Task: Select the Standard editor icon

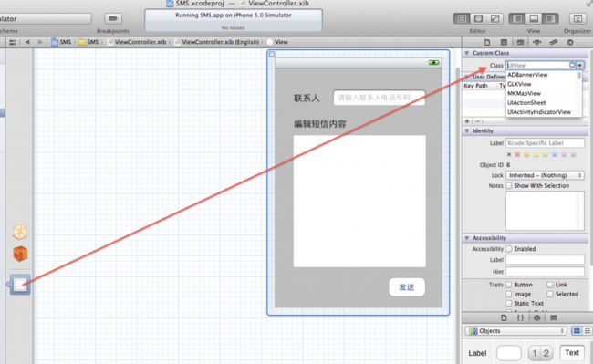Action: pos(462,18)
